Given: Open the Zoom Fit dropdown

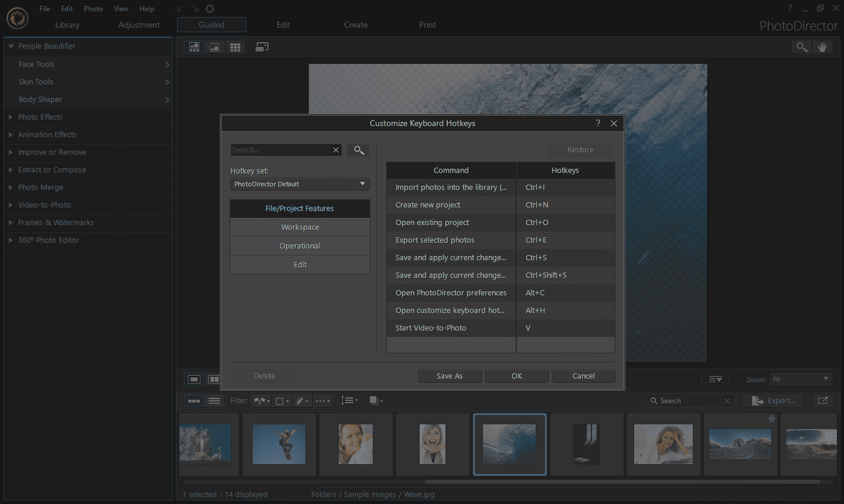Looking at the screenshot, I should click(801, 379).
